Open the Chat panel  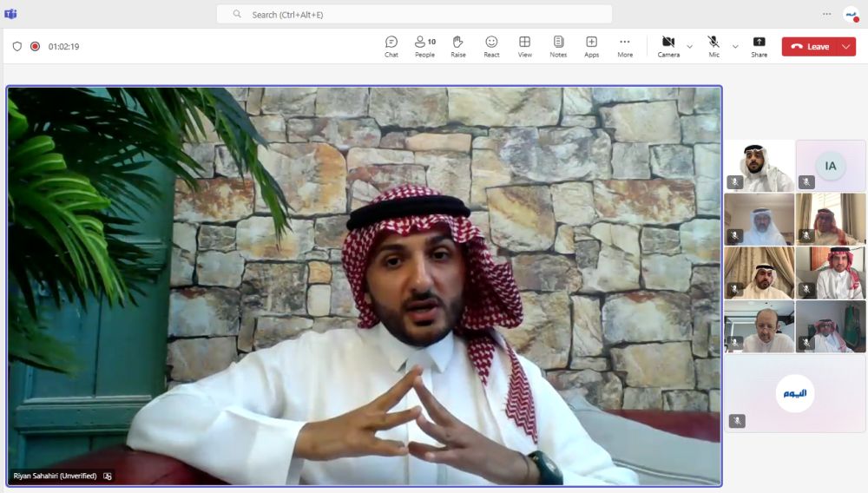pos(391,46)
